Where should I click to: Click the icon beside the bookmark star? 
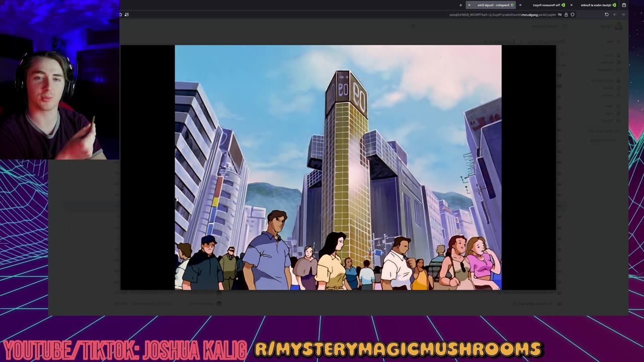pyautogui.click(x=127, y=15)
